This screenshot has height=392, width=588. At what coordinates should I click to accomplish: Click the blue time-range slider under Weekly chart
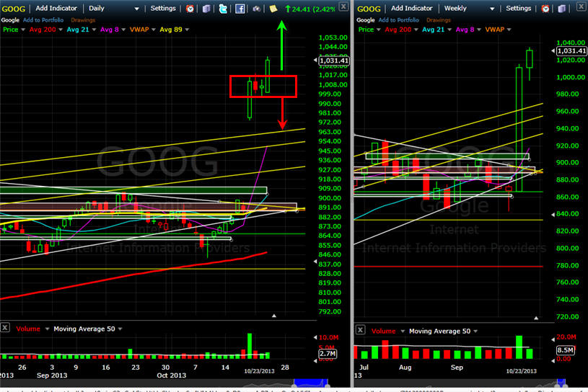click(x=561, y=383)
